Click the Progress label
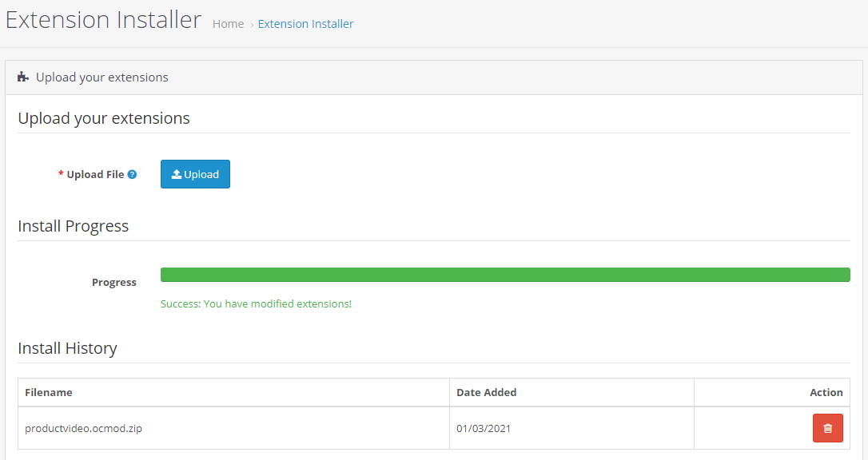The width and height of the screenshot is (868, 460). coord(114,282)
